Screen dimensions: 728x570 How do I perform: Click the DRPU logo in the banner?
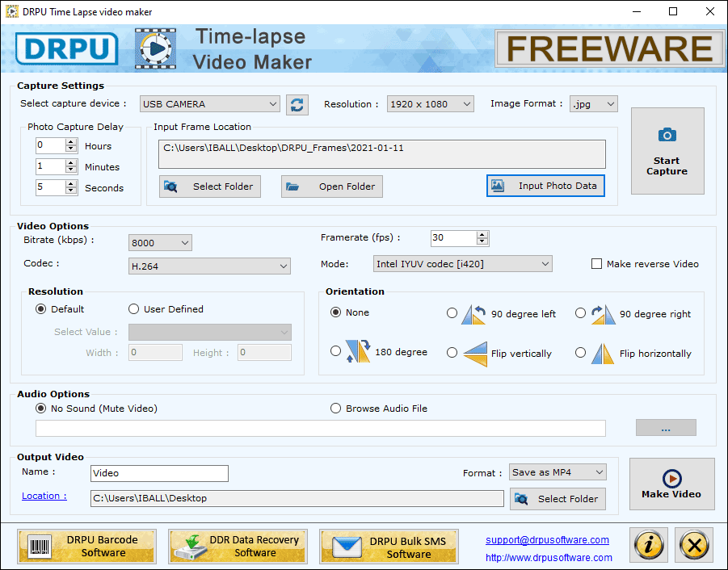pyautogui.click(x=66, y=48)
